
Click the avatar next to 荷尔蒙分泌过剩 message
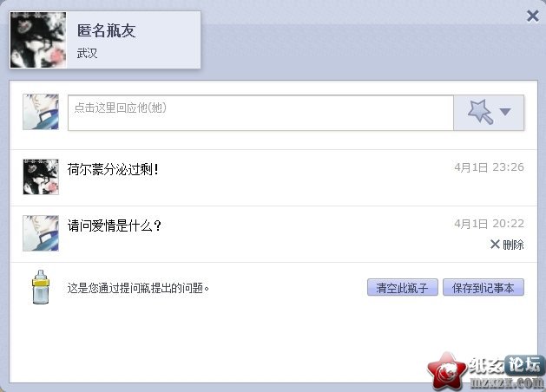[41, 177]
